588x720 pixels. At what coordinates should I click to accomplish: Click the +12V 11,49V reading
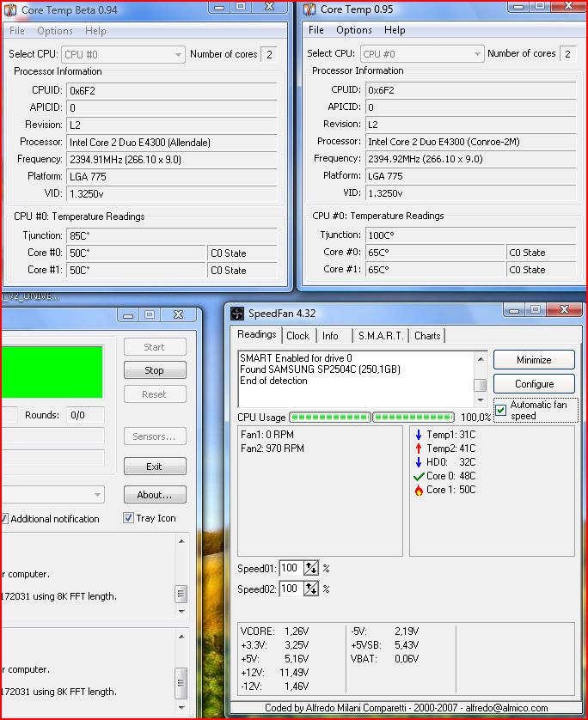[275, 673]
